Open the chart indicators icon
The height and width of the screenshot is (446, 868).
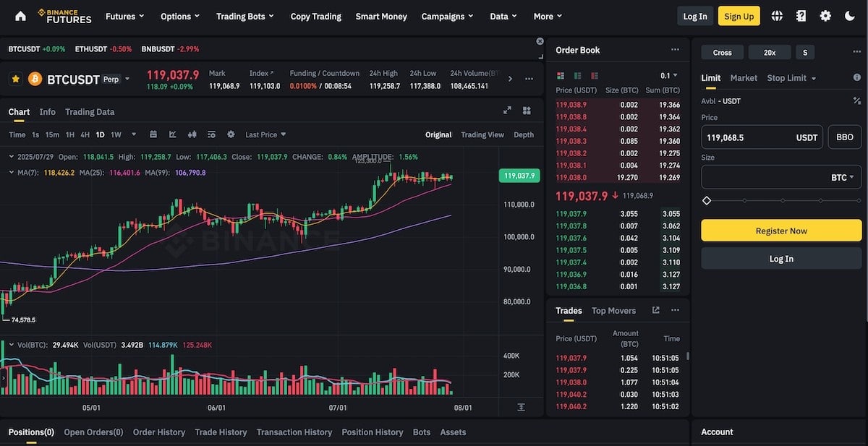click(x=173, y=134)
